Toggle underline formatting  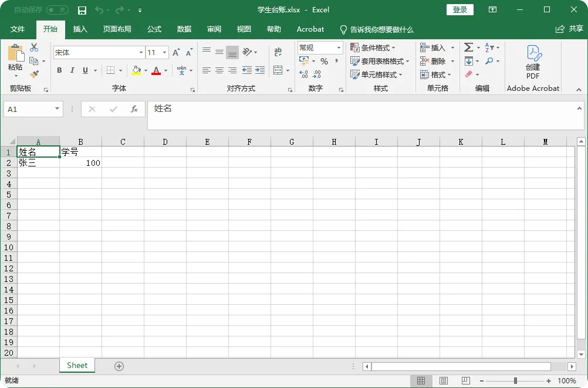(85, 70)
